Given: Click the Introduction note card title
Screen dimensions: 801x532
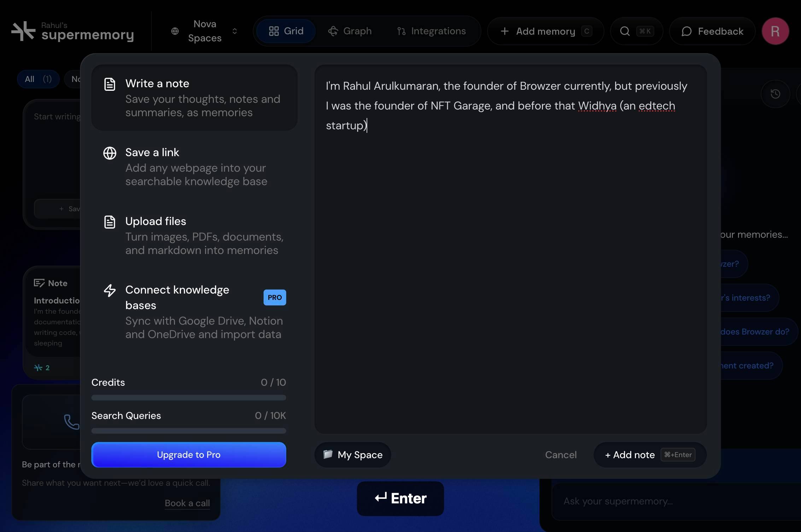Looking at the screenshot, I should 57,300.
